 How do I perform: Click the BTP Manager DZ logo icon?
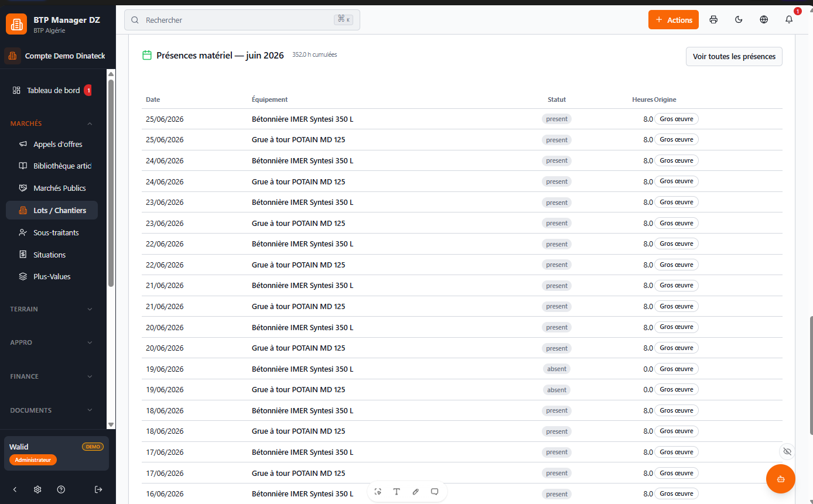coord(16,24)
